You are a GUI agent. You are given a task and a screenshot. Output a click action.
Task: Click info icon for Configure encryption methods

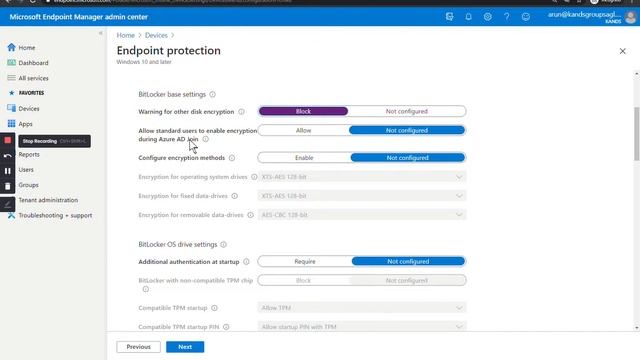[x=232, y=158]
